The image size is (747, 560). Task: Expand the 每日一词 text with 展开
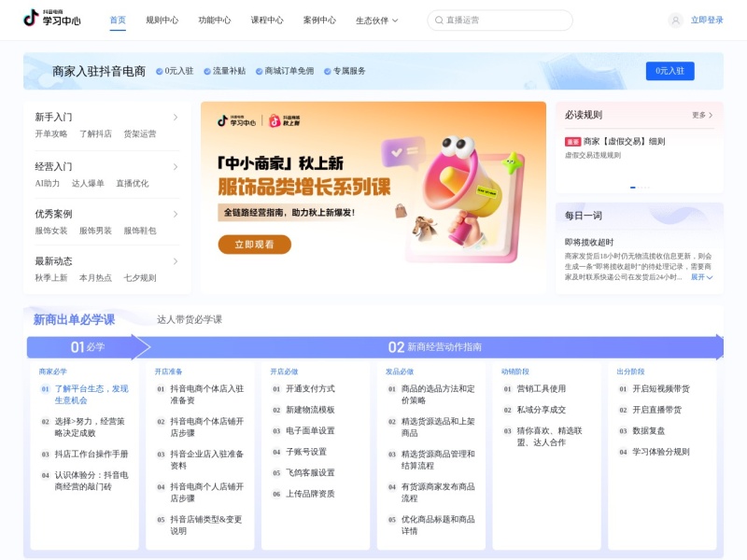pyautogui.click(x=701, y=277)
